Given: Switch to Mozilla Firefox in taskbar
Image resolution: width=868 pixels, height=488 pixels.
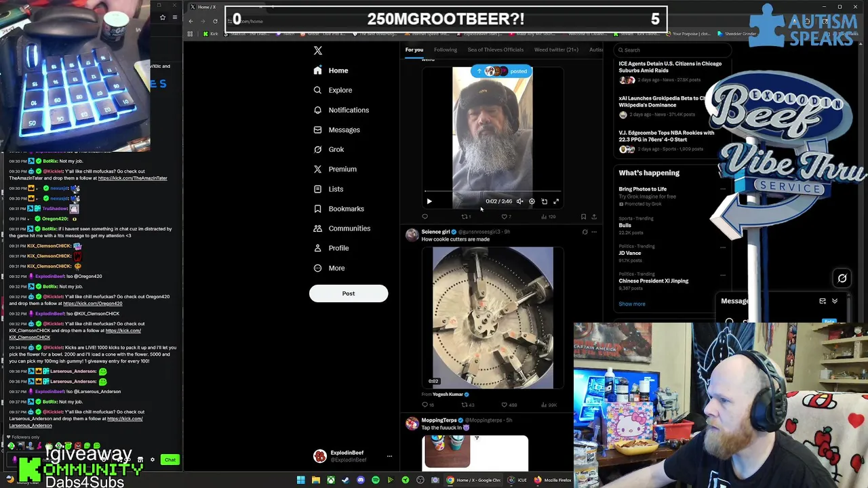Looking at the screenshot, I should coord(553,480).
